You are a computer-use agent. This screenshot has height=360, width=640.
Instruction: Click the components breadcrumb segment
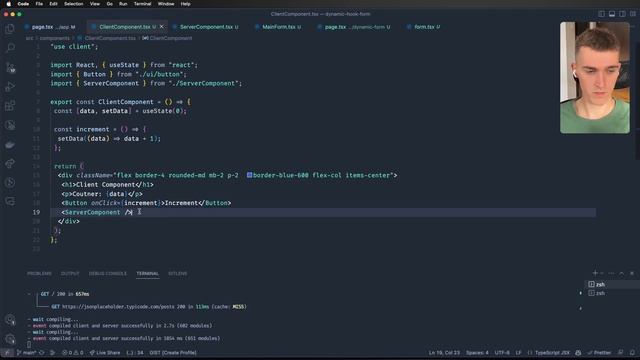coord(54,38)
